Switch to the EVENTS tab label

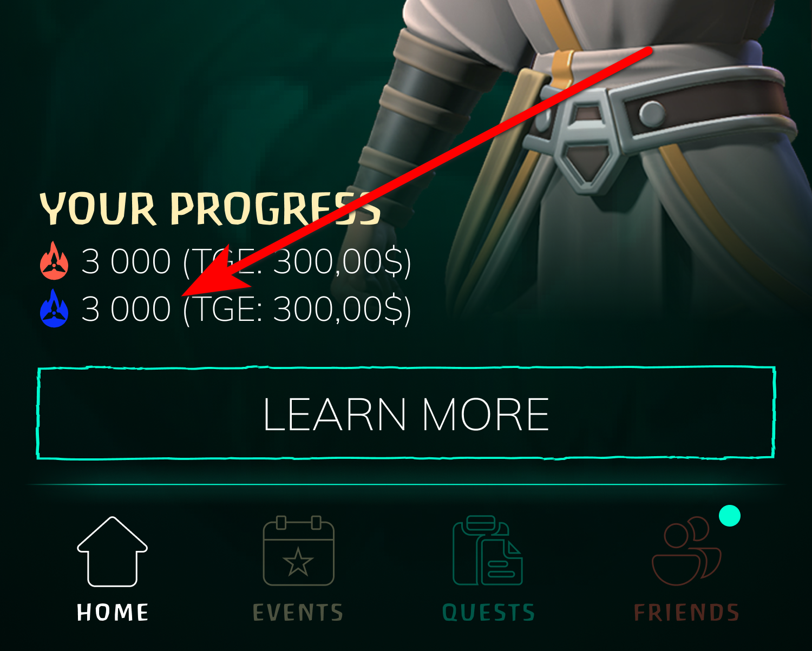298,613
